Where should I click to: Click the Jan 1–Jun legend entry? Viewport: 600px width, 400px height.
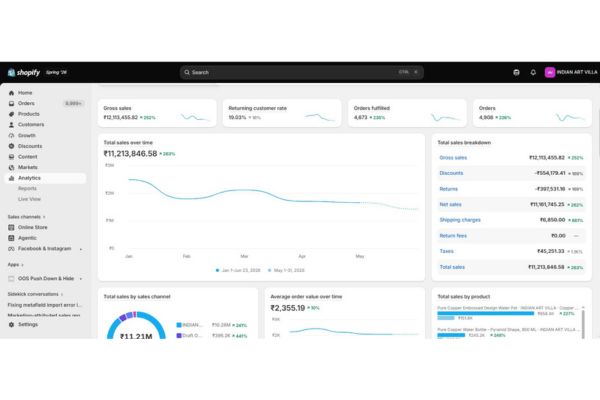(238, 270)
